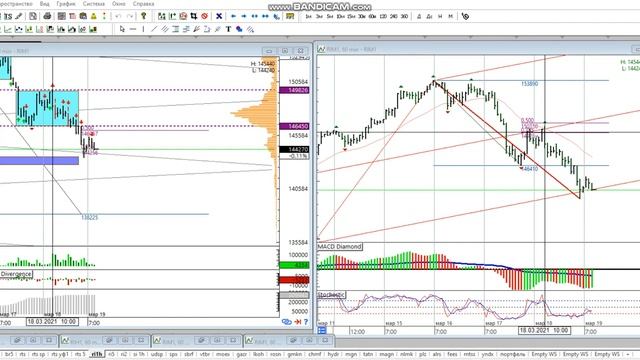Select the parallel channel lines tool
This screenshot has width=640, height=360.
[x=165, y=29]
